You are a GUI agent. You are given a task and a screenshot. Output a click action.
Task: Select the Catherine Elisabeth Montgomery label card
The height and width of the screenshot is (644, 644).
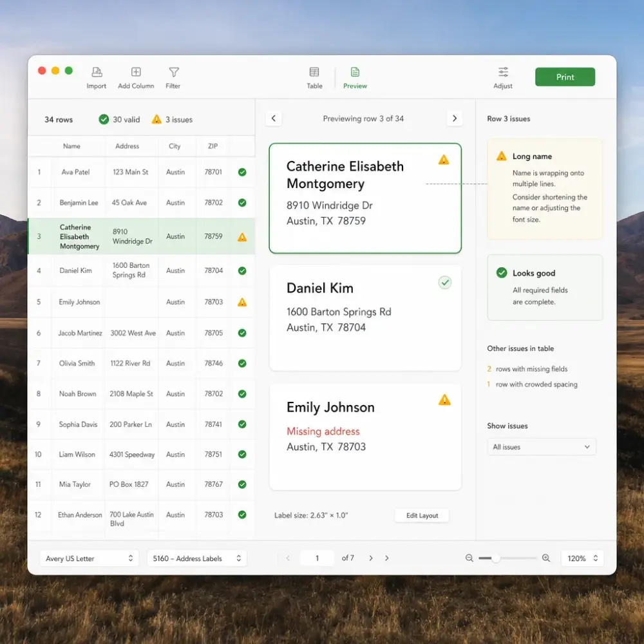tap(365, 198)
